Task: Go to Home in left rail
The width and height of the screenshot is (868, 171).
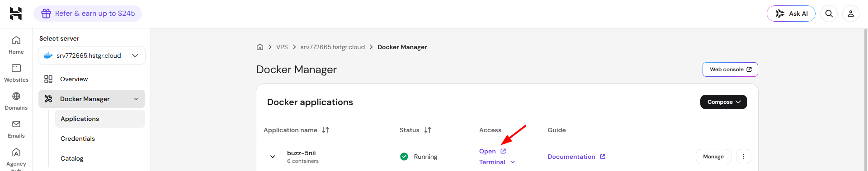Action: click(16, 45)
